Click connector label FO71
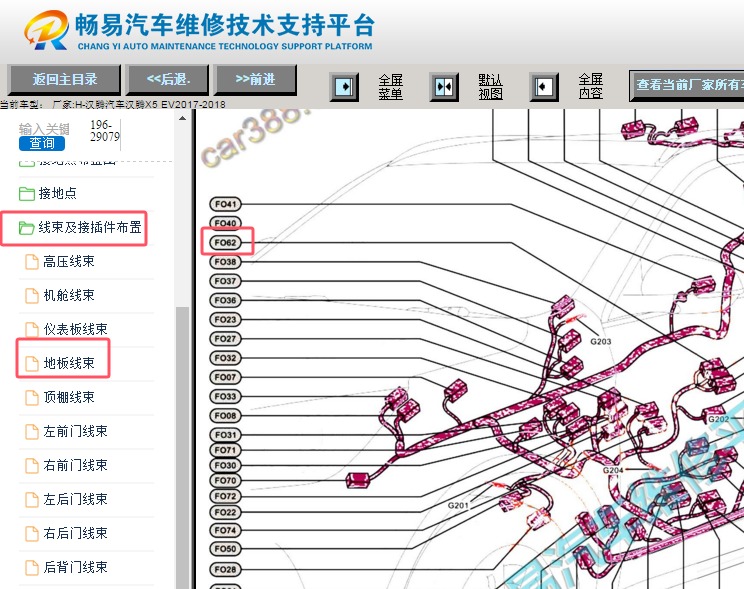744x589 pixels. pyautogui.click(x=225, y=450)
